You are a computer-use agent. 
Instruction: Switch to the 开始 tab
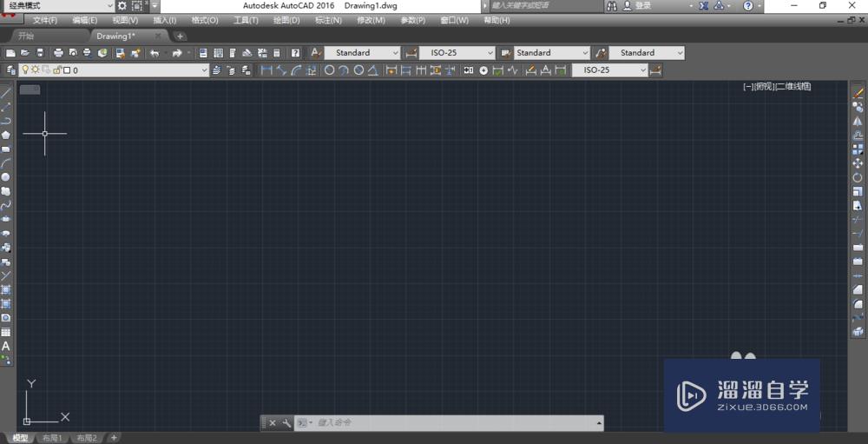26,36
